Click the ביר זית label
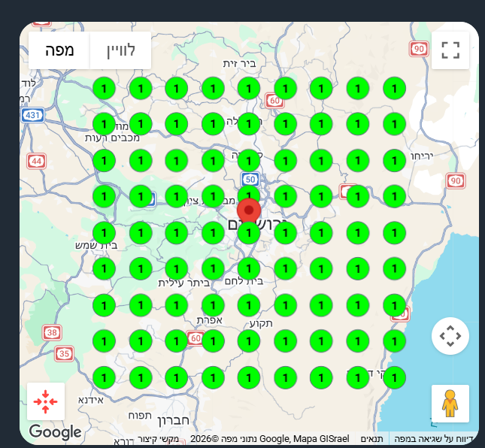This screenshot has width=485, height=448. [239, 64]
